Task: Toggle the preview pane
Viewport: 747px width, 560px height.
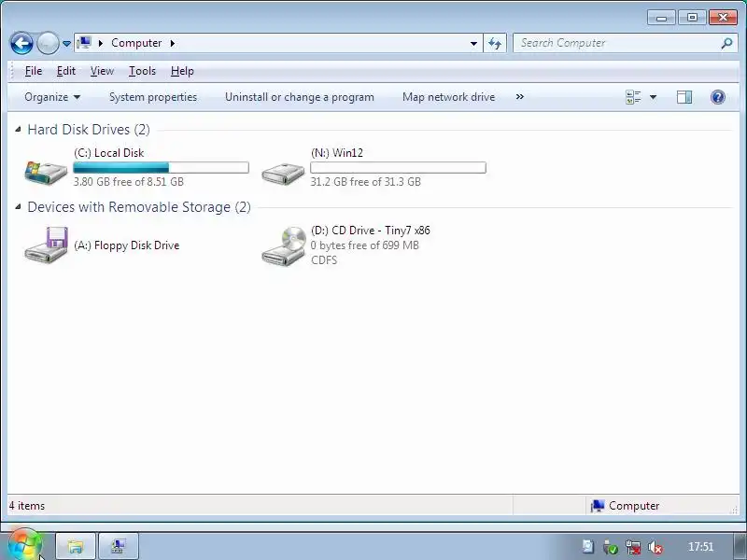Action: pos(684,97)
